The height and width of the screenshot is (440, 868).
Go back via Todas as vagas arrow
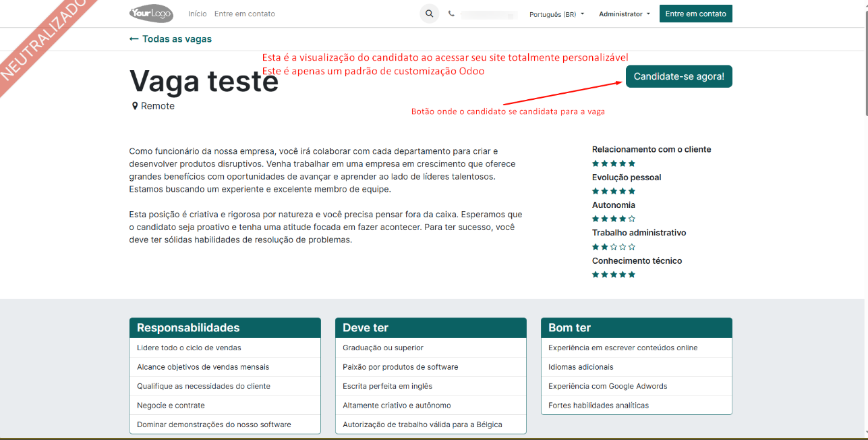coord(171,39)
